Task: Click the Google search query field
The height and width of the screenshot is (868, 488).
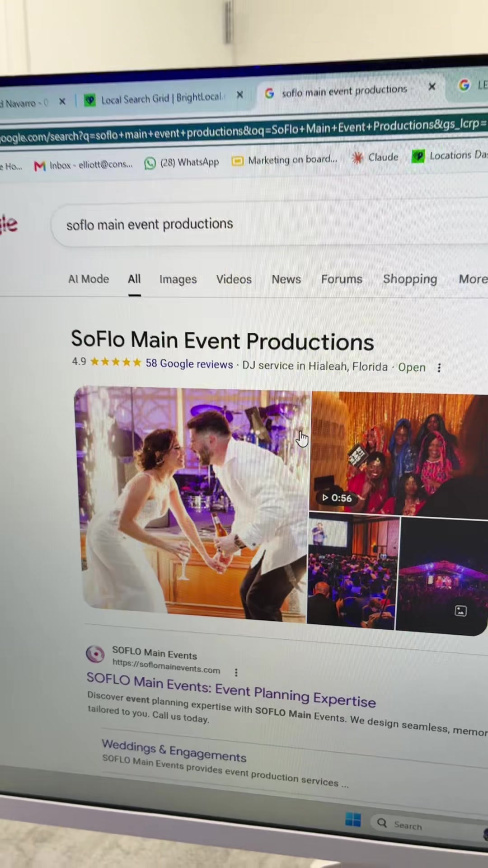Action: tap(271, 224)
